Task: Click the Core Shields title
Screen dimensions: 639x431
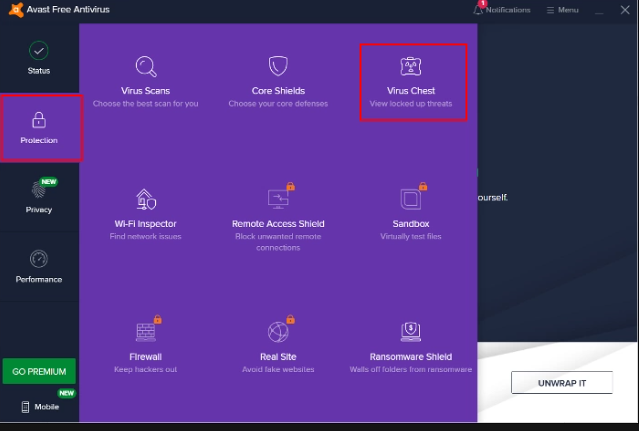Action: (278, 91)
